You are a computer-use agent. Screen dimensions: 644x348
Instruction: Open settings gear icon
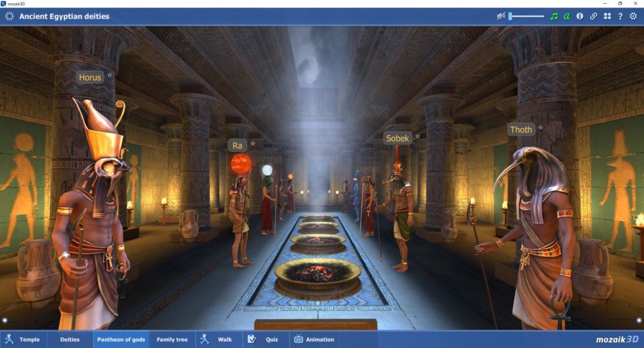coord(633,16)
